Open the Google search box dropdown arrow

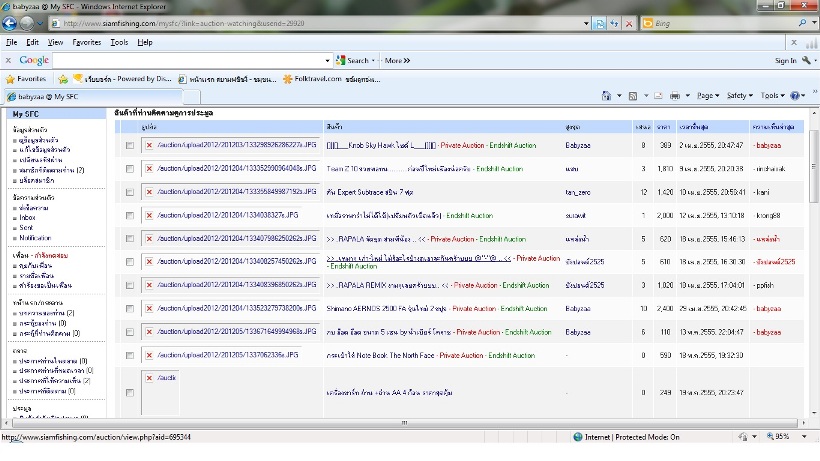pyautogui.click(x=327, y=61)
